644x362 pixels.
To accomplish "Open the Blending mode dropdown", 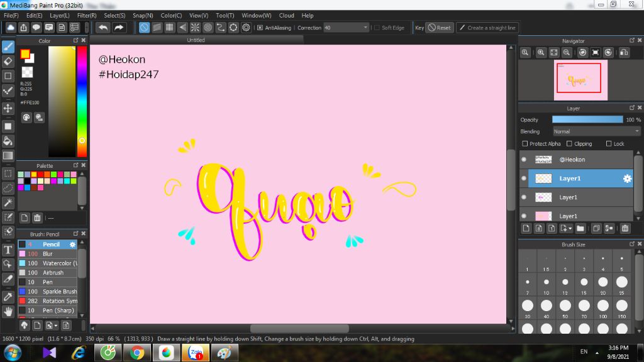I will tap(596, 131).
